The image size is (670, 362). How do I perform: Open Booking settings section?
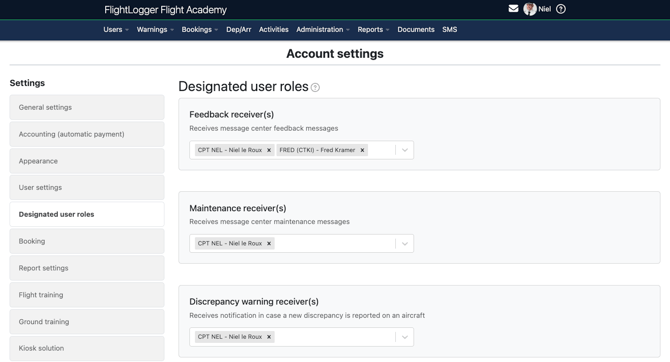(87, 241)
